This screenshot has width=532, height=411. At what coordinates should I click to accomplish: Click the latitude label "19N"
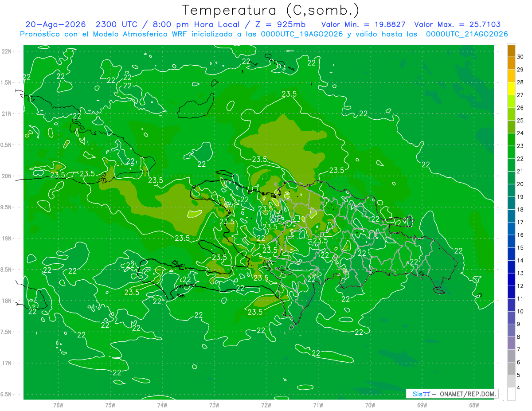(7, 238)
